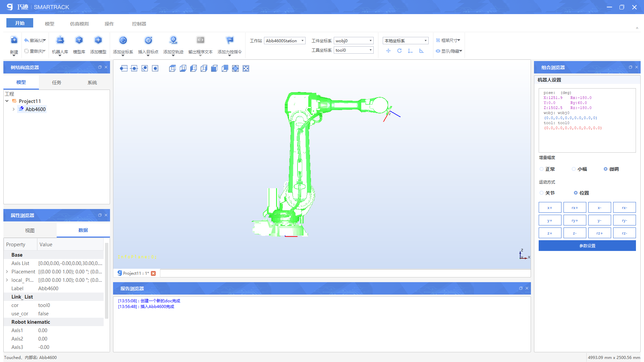The width and height of the screenshot is (644, 362).
Task: Expand the Abb4600 tree node
Action: click(x=13, y=109)
